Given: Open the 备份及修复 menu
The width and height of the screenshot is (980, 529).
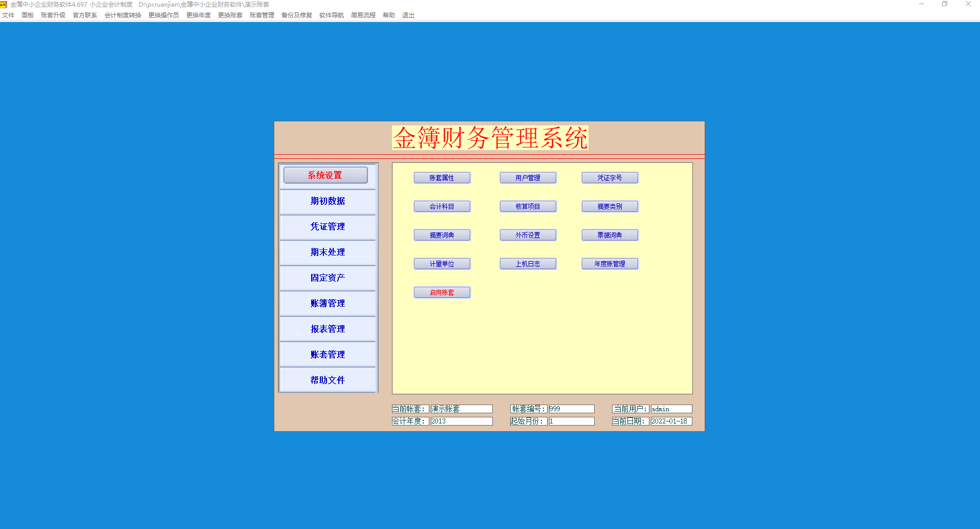Looking at the screenshot, I should pyautogui.click(x=297, y=15).
